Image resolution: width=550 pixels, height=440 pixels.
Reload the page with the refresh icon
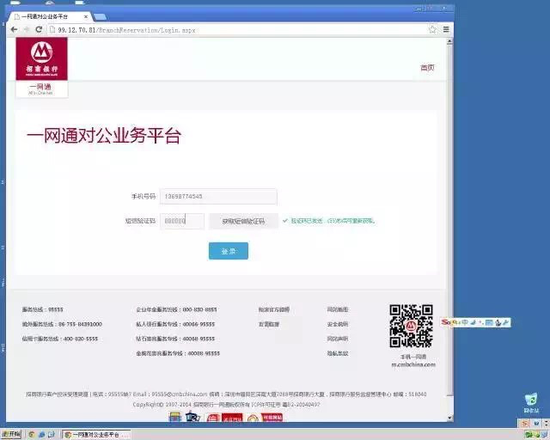click(39, 29)
